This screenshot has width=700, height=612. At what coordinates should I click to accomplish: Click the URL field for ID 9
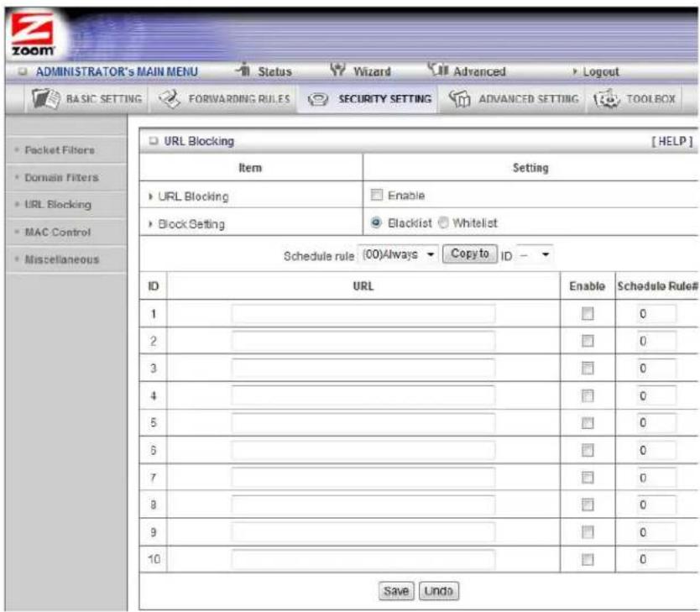[363, 532]
